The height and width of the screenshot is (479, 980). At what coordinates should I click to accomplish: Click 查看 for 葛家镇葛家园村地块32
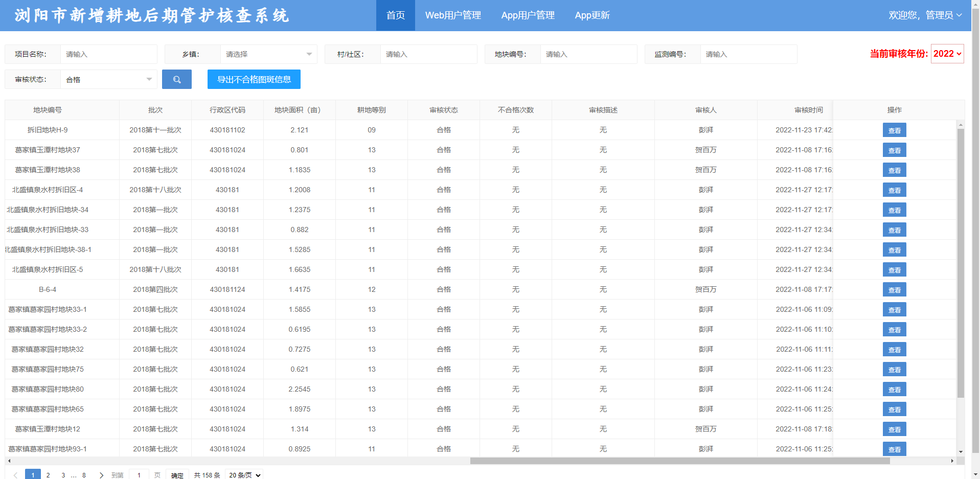click(x=895, y=350)
